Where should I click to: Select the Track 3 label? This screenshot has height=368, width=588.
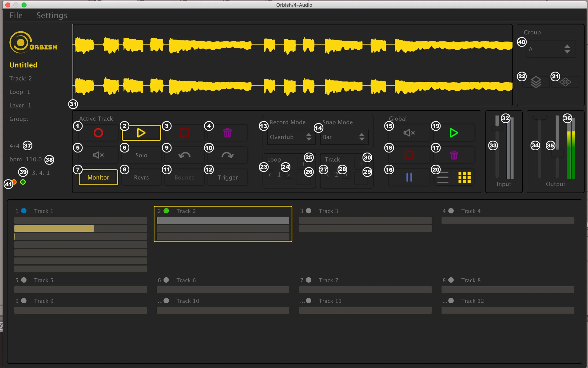click(x=328, y=211)
